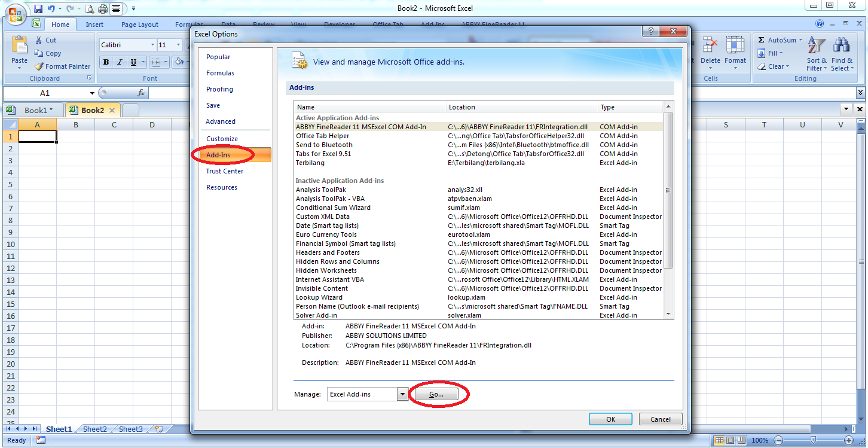The image size is (868, 448).
Task: Cut selection with the scissors icon
Action: pos(39,40)
